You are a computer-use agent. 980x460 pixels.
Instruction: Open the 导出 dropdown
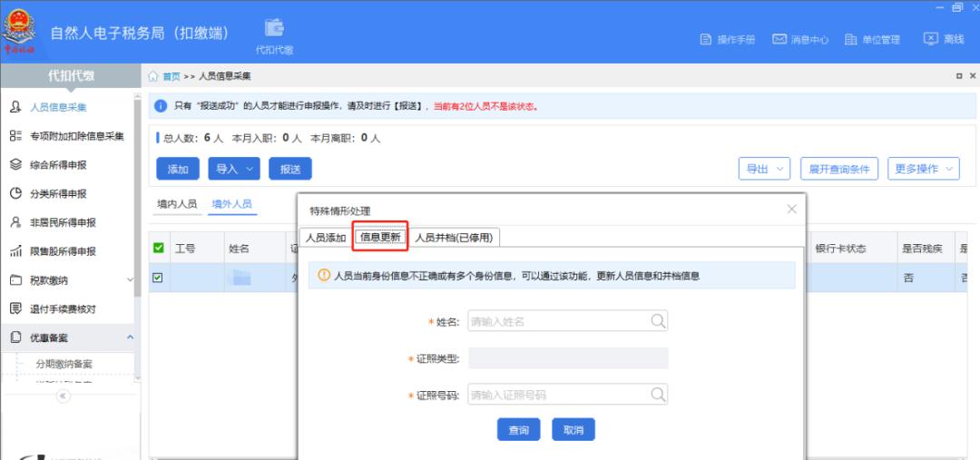point(764,169)
